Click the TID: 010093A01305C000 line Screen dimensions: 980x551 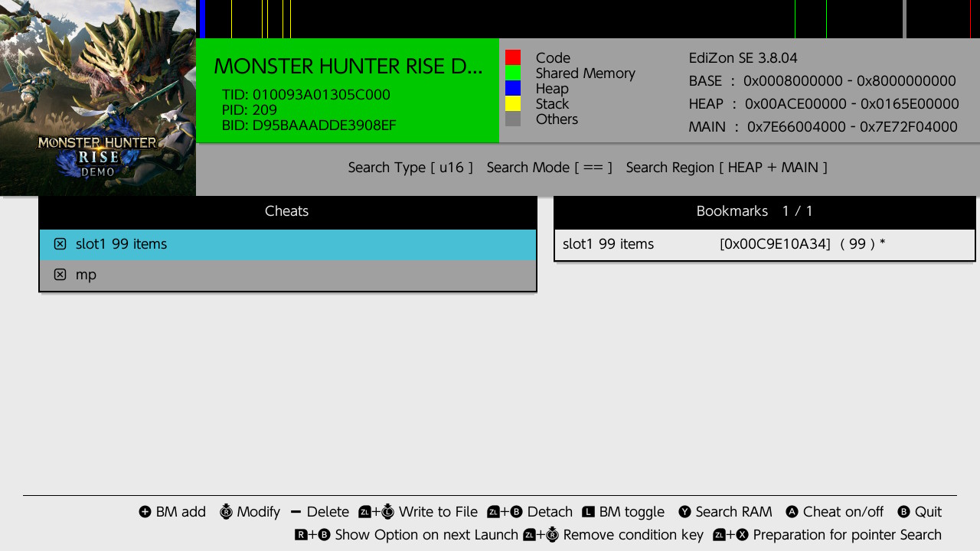point(306,95)
